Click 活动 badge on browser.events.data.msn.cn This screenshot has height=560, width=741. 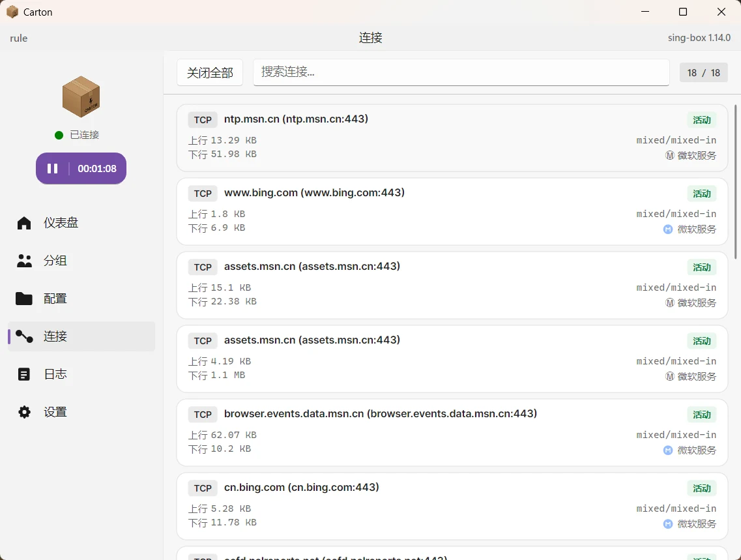pyautogui.click(x=702, y=415)
